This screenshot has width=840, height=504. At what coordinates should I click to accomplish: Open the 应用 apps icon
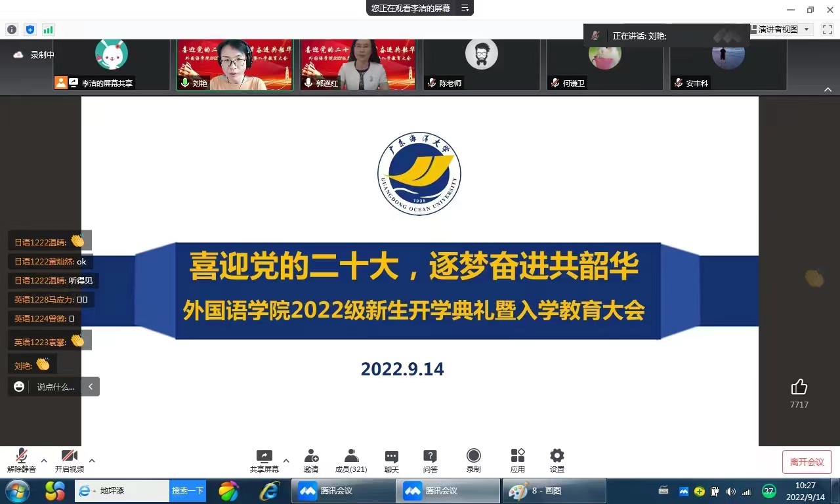pos(518,460)
